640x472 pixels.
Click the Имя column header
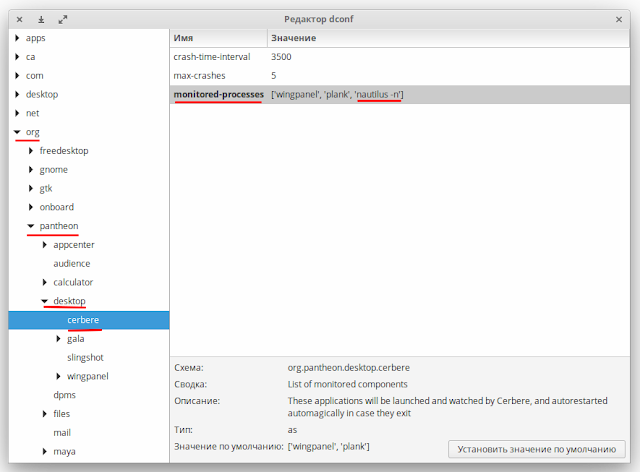click(x=219, y=38)
